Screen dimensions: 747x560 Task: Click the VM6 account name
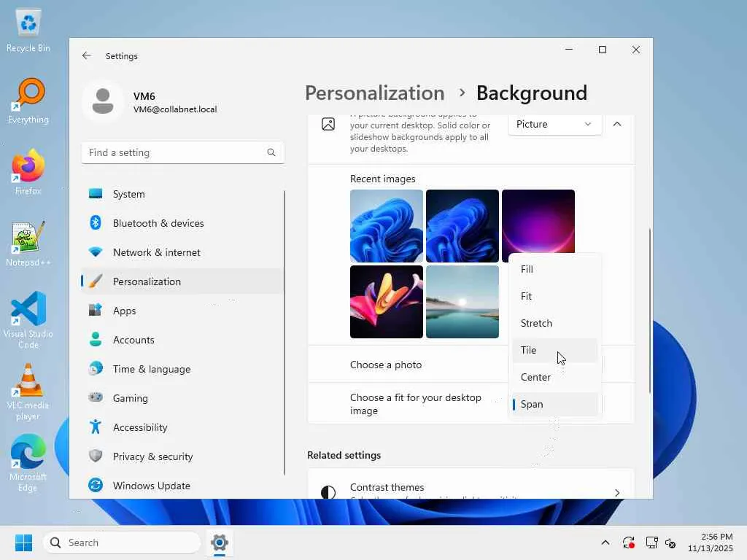(144, 96)
